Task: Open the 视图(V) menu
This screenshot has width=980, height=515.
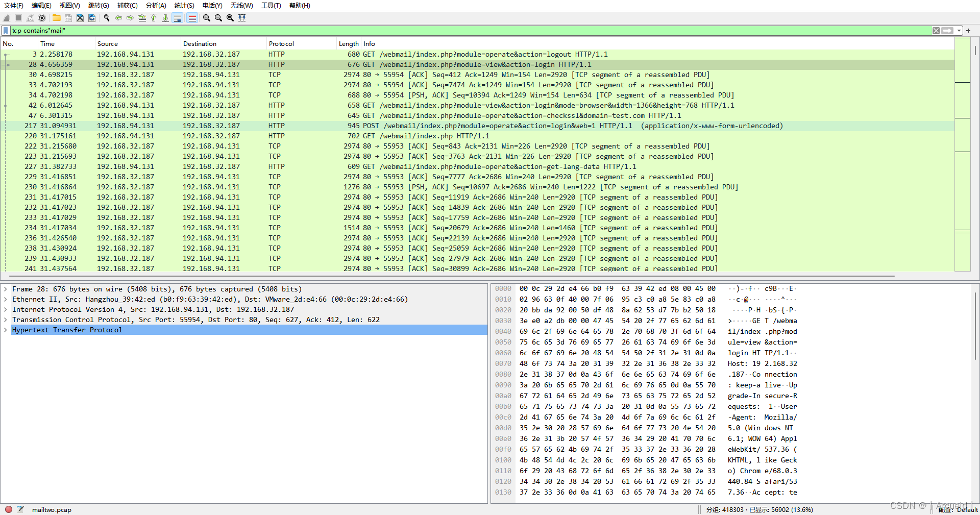Action: point(69,6)
